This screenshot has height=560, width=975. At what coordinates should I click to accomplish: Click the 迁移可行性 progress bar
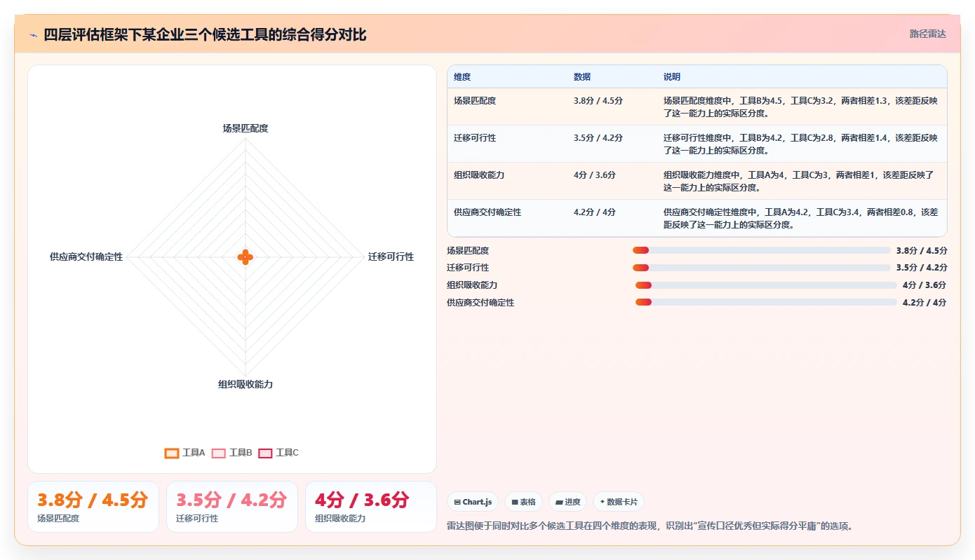pos(761,268)
